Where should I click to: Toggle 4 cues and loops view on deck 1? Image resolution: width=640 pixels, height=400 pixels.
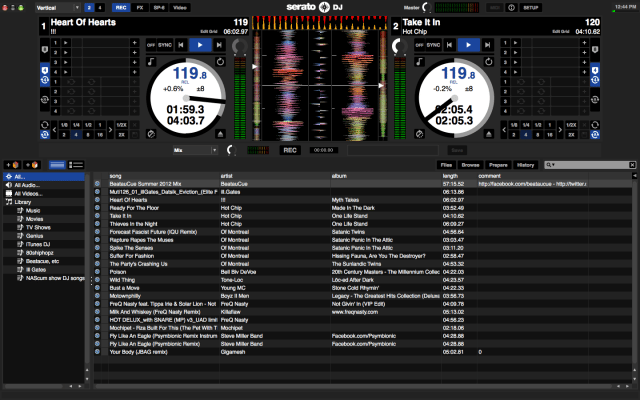click(x=45, y=75)
